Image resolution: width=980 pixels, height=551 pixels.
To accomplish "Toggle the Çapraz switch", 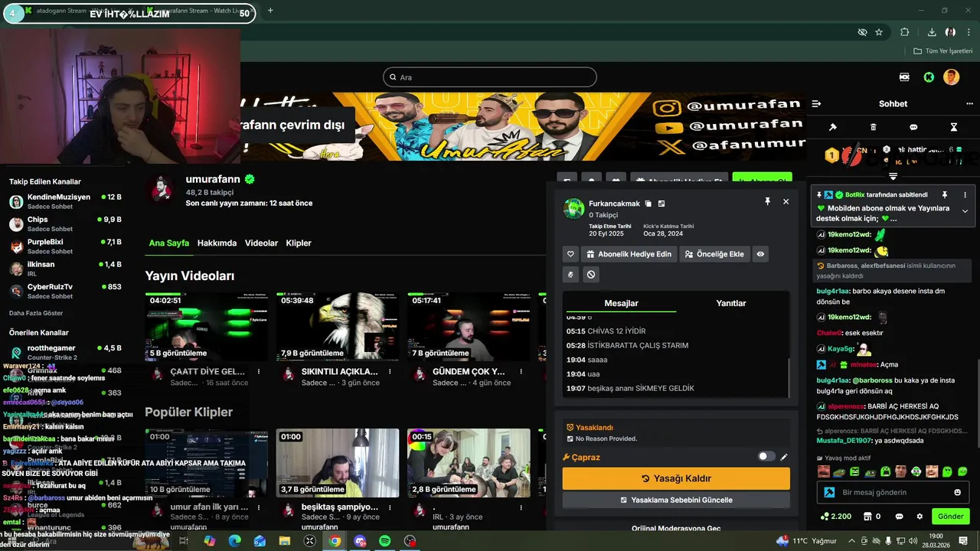I will coord(766,457).
